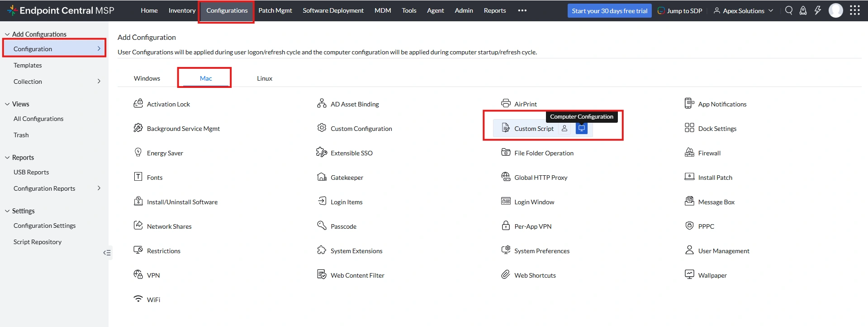Switch to the Windows tab

(x=147, y=78)
